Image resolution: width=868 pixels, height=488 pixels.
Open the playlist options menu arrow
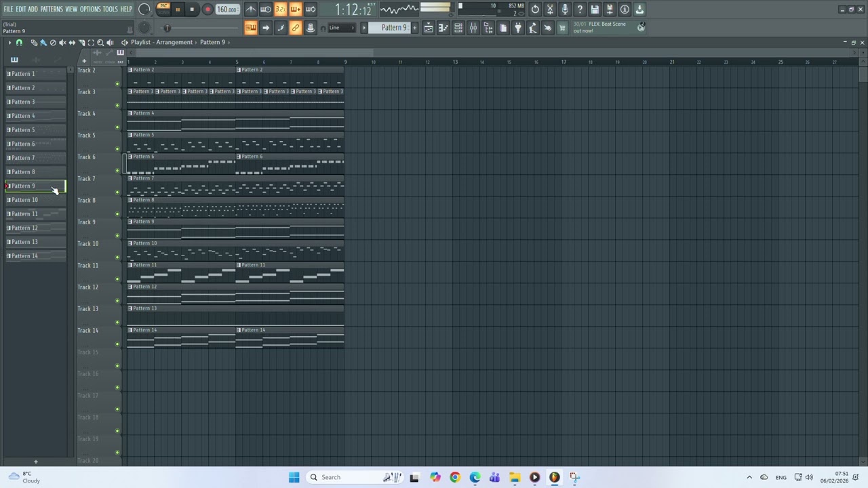pyautogui.click(x=9, y=43)
